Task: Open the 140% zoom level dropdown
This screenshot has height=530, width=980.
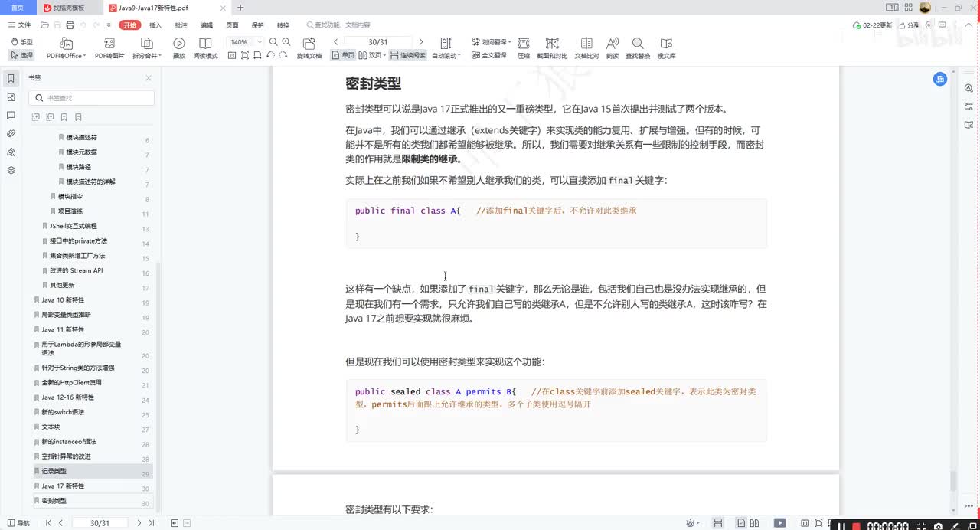Action: pyautogui.click(x=244, y=42)
